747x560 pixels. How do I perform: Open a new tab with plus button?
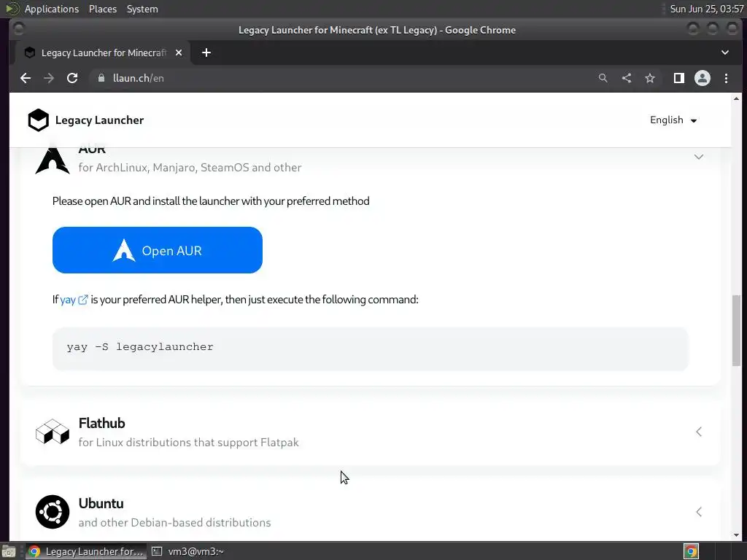pos(206,52)
